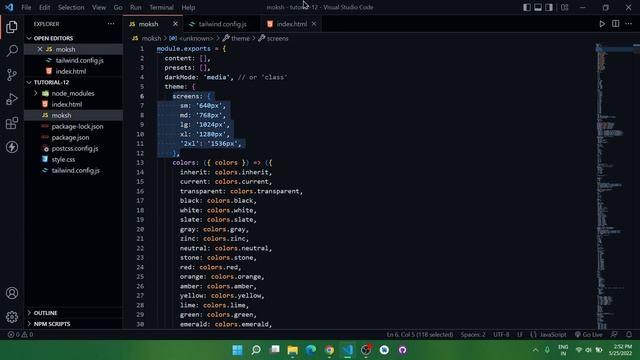This screenshot has width=640, height=360.
Task: Open Microsoft Edge from taskbar
Action: pos(311,350)
